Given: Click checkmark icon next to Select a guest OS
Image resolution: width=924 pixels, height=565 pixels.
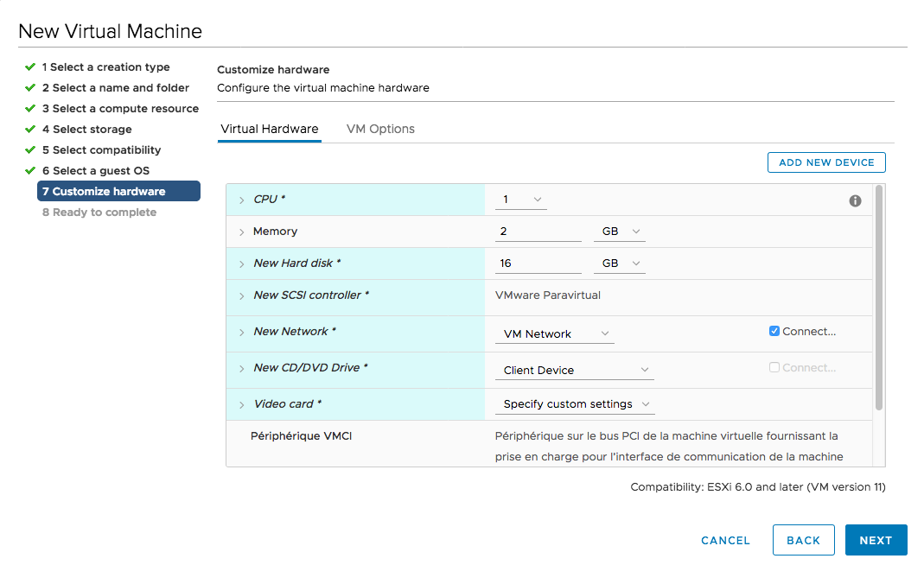Looking at the screenshot, I should tap(30, 171).
